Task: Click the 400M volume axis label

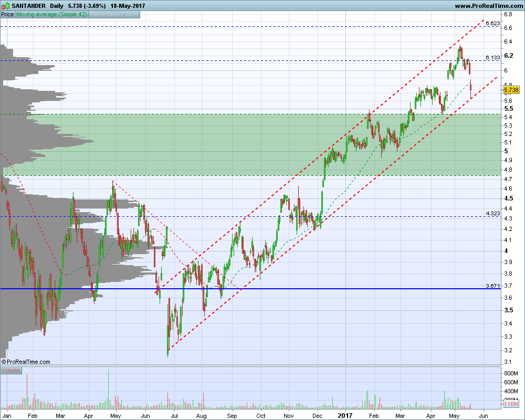Action: [511, 391]
